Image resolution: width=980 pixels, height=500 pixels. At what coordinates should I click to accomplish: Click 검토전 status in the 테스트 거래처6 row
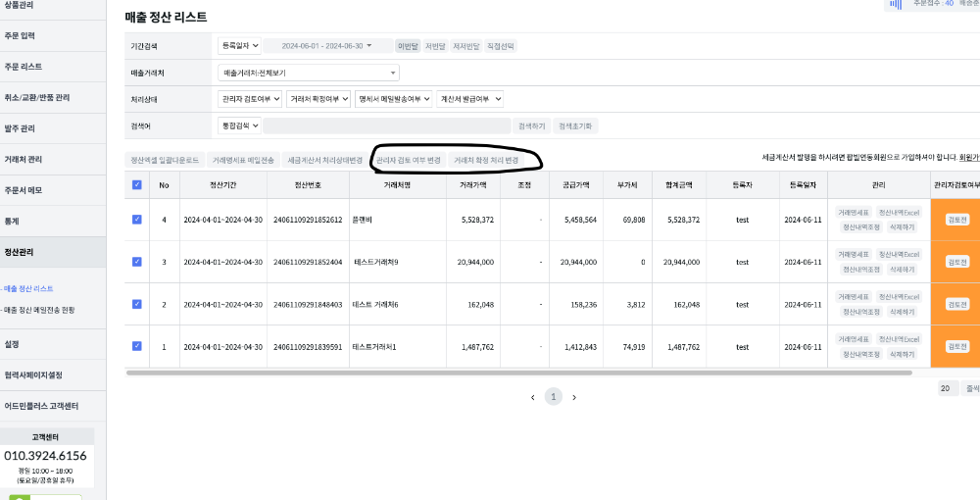click(x=956, y=304)
